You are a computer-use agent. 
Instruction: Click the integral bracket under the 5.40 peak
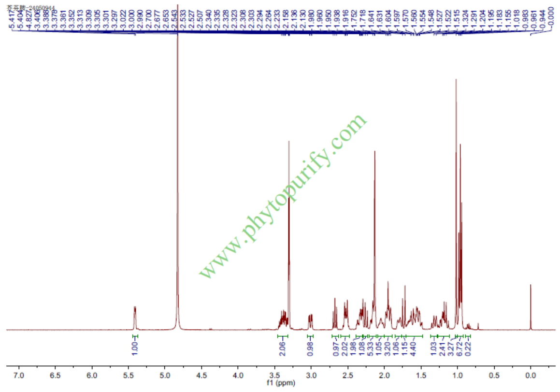[135, 336]
